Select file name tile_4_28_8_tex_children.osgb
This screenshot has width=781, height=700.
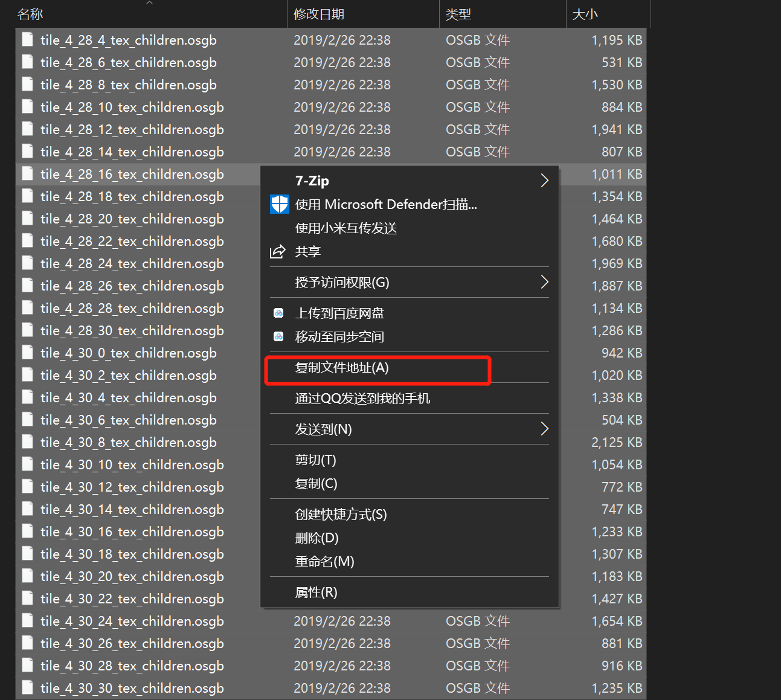129,85
